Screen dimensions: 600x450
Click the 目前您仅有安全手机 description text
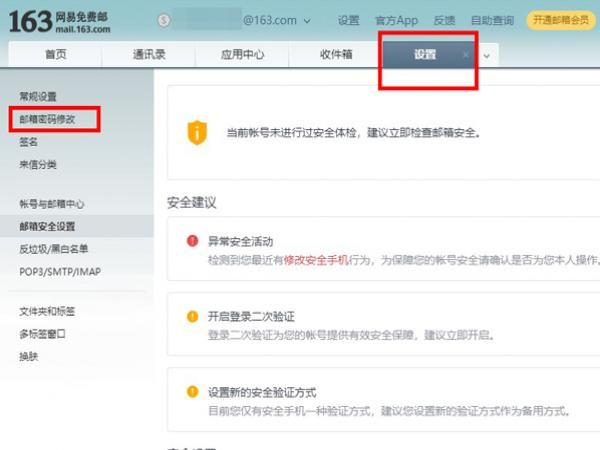pyautogui.click(x=389, y=411)
